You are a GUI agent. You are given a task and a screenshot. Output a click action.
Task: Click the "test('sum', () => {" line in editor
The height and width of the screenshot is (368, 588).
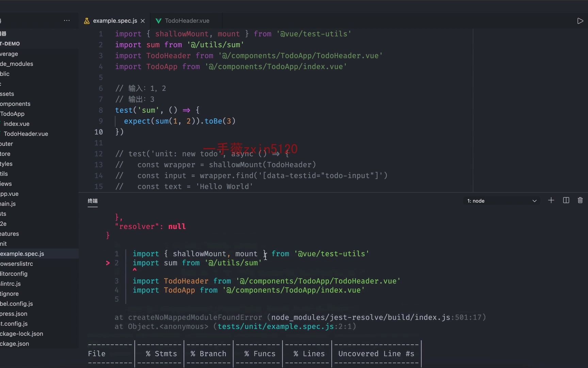(157, 110)
